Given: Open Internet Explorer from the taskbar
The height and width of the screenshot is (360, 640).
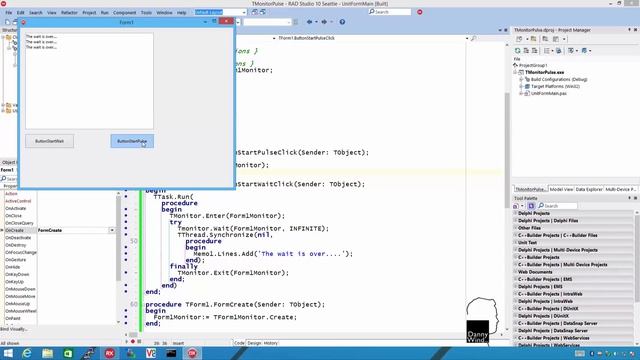Looking at the screenshot, I should pos(27,353).
